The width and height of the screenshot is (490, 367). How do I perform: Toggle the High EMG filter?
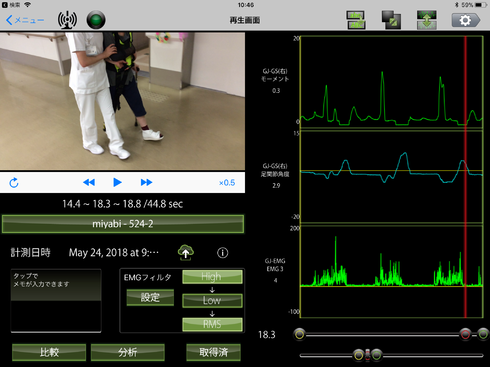(x=212, y=277)
